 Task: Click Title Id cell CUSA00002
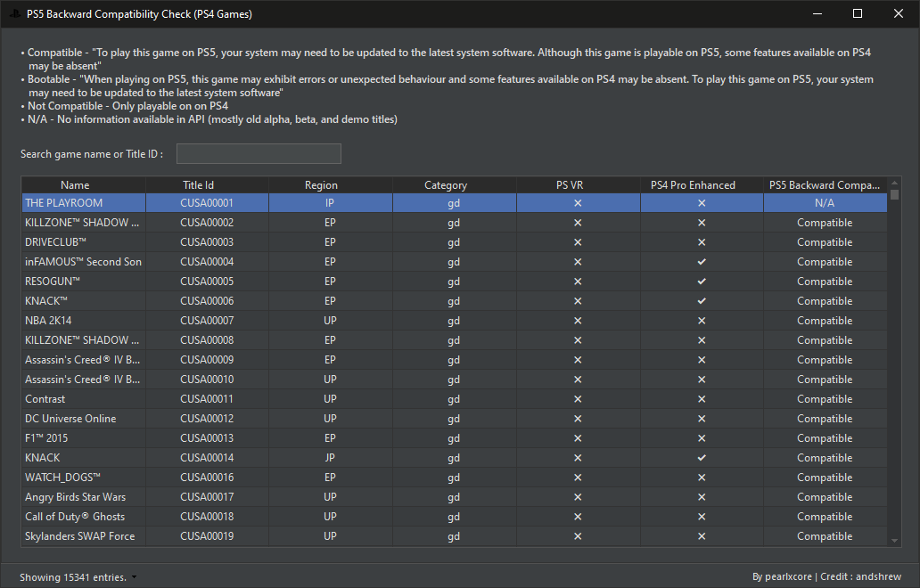[x=207, y=223]
